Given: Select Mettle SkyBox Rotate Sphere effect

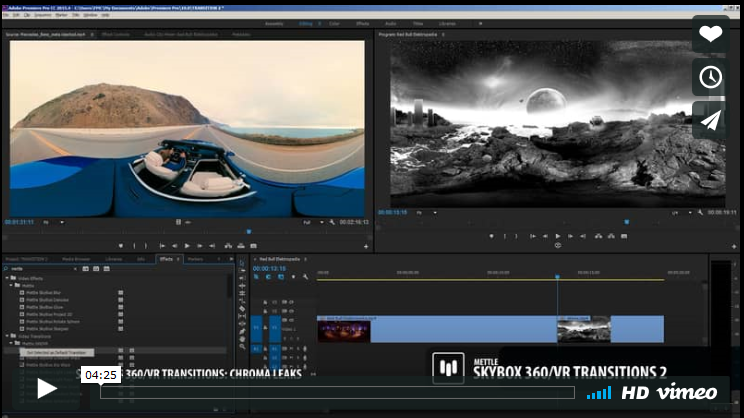Looking at the screenshot, I should (x=53, y=322).
